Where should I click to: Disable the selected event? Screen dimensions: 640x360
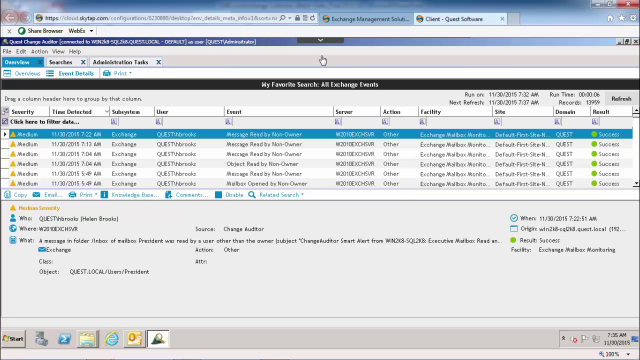[x=229, y=195]
